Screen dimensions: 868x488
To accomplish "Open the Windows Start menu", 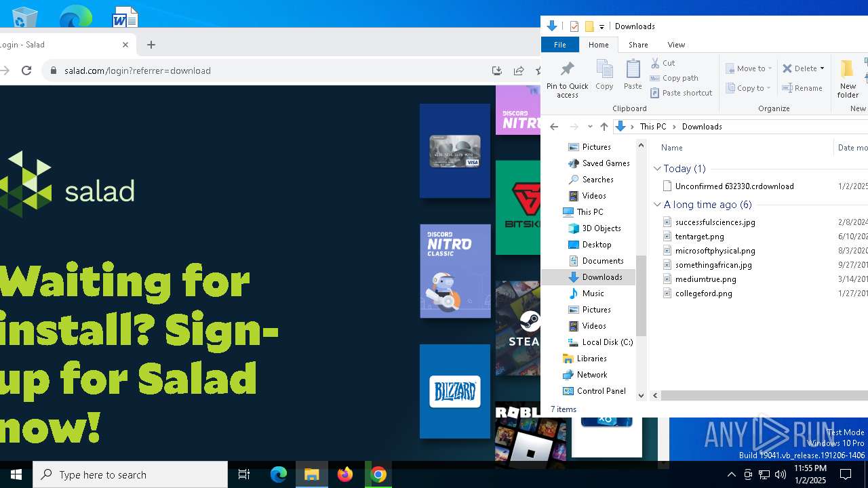I will tap(16, 474).
